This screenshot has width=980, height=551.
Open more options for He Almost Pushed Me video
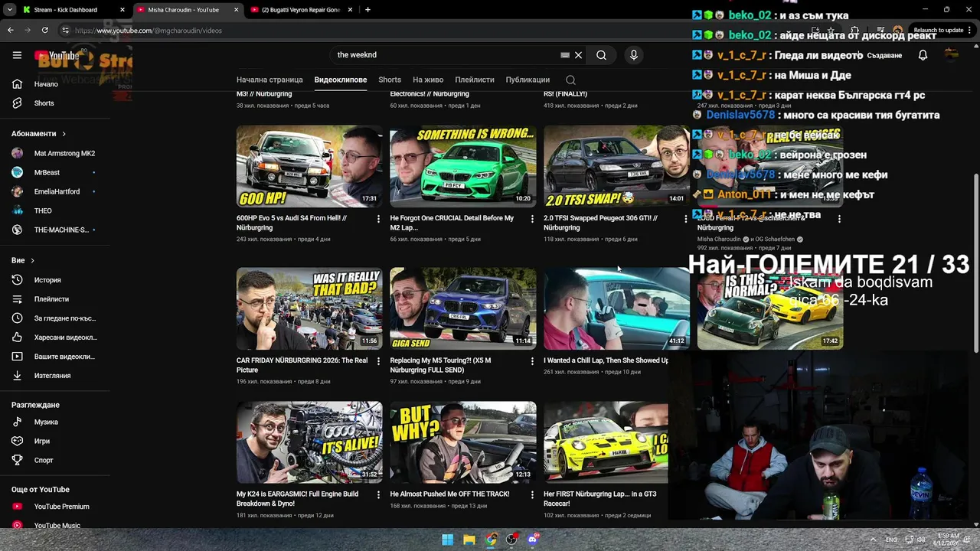pos(532,495)
